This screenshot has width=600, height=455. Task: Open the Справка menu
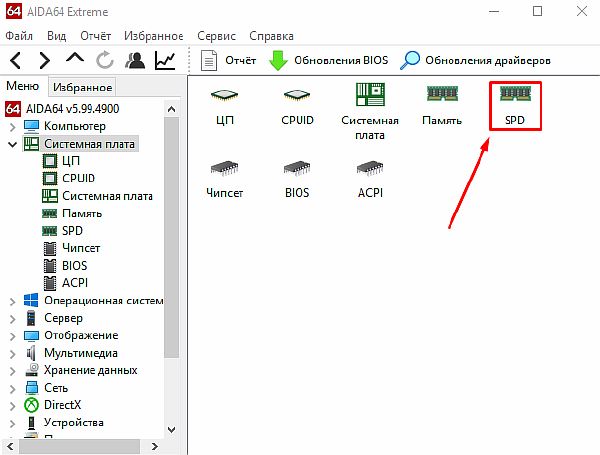(271, 36)
